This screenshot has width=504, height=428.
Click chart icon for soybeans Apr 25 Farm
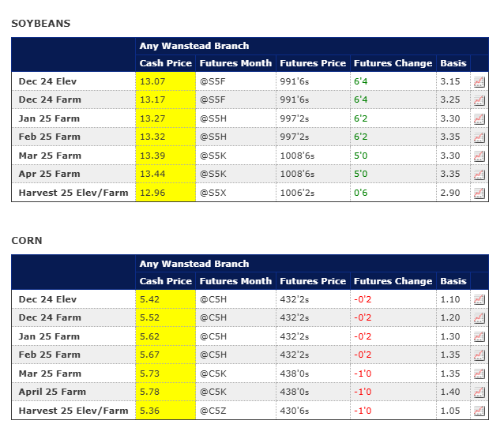coord(479,175)
